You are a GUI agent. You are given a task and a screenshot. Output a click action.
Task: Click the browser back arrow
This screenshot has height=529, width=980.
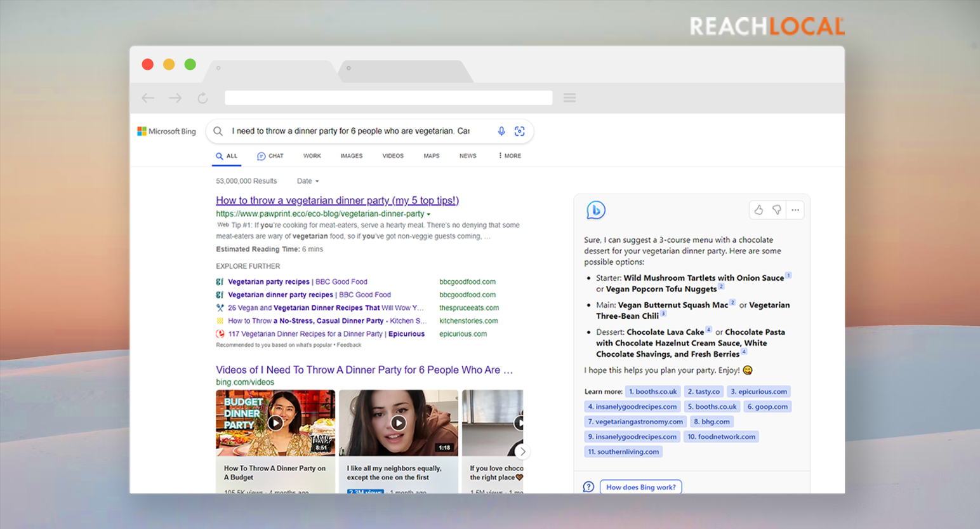pos(148,98)
